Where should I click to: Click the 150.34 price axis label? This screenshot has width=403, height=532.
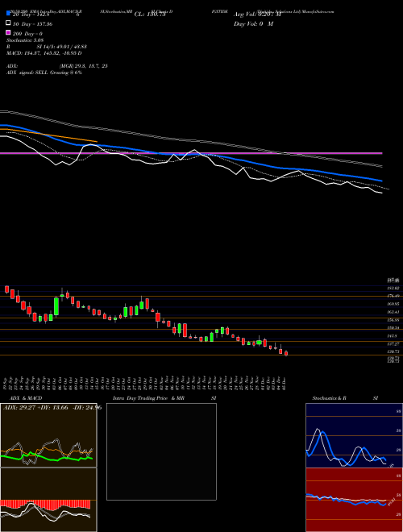393,328
